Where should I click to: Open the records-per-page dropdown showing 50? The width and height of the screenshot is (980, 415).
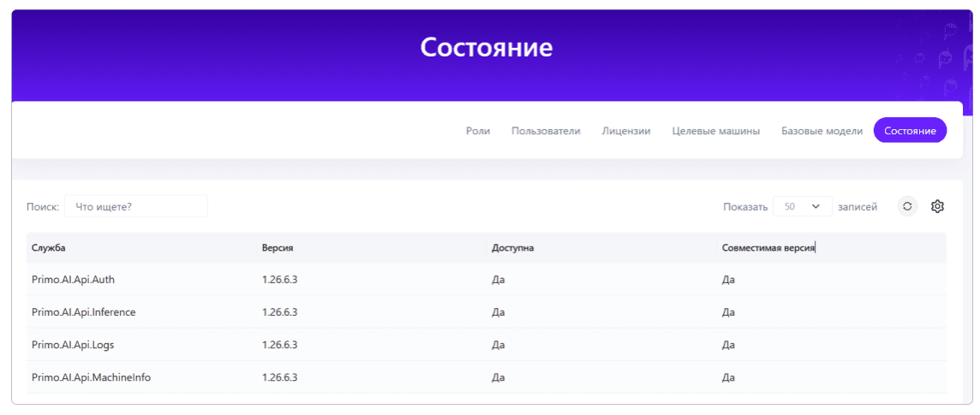pyautogui.click(x=803, y=206)
